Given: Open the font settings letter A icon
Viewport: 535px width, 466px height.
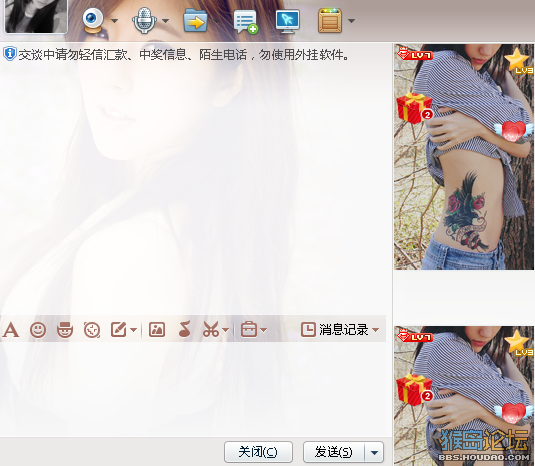Looking at the screenshot, I should pyautogui.click(x=11, y=330).
